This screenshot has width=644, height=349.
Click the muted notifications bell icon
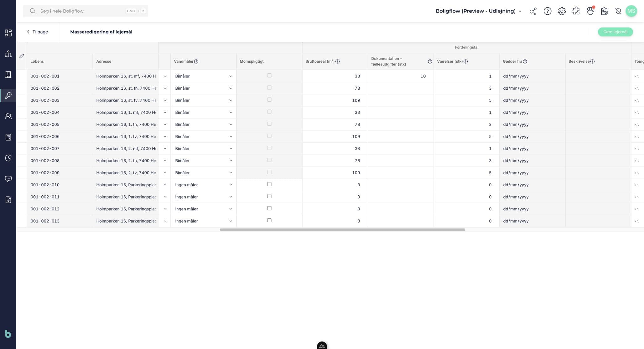tap(618, 11)
